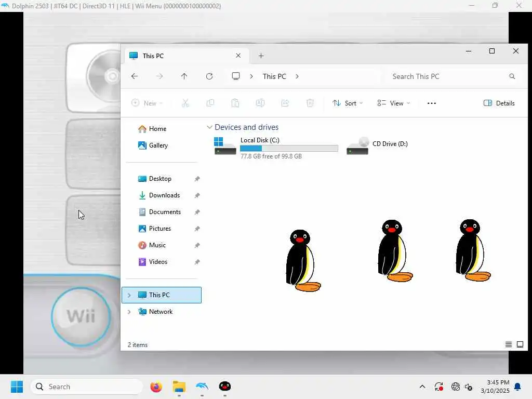Show hidden system tray icons
The width and height of the screenshot is (532, 399).
point(422,387)
